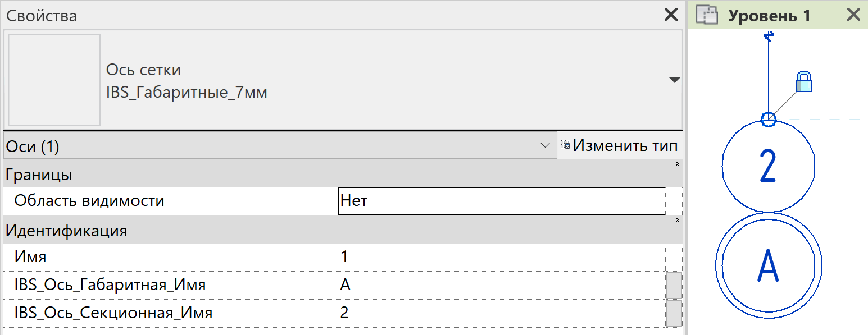The image size is (868, 335).
Task: Collapse the Границы section
Action: (x=676, y=164)
